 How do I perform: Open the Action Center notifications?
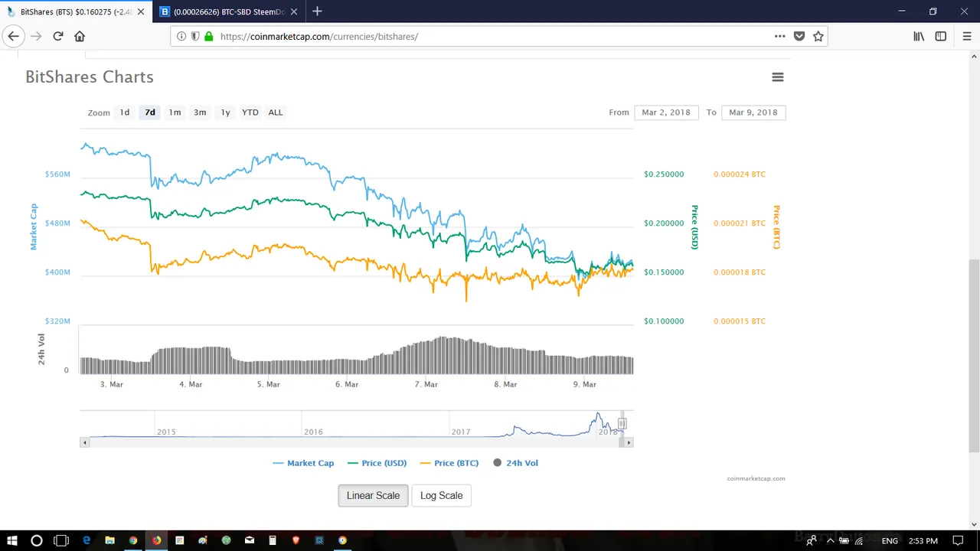958,540
